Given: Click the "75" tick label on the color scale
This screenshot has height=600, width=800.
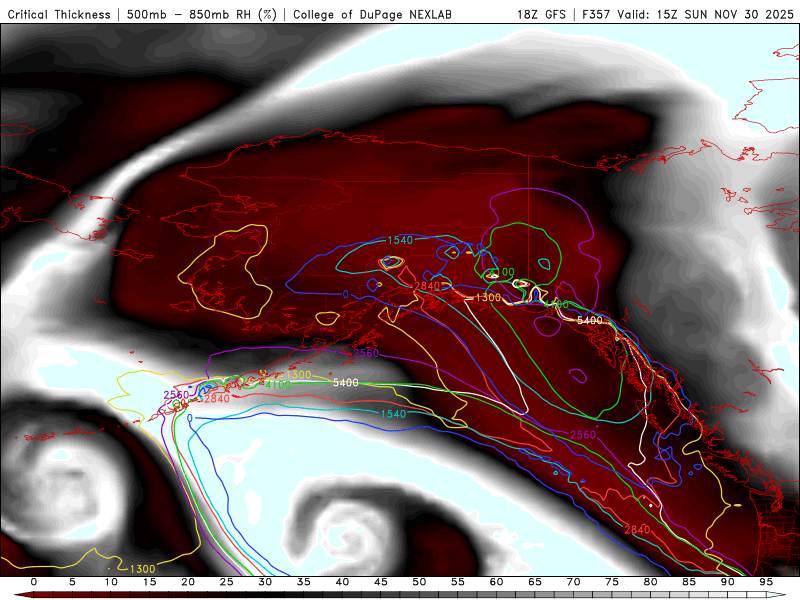Looking at the screenshot, I should pyautogui.click(x=612, y=582).
